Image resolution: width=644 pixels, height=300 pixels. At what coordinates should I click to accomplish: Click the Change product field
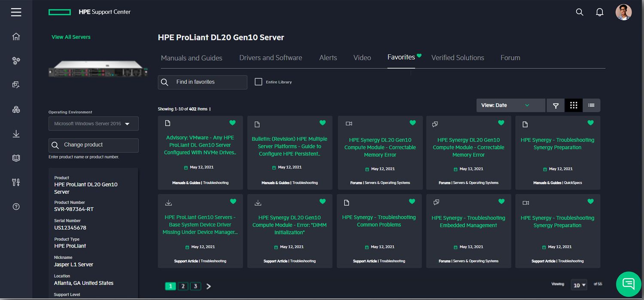coord(94,145)
